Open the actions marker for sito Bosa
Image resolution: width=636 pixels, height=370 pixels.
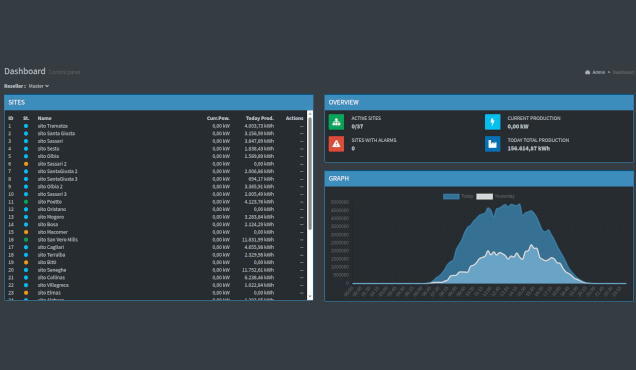(301, 224)
